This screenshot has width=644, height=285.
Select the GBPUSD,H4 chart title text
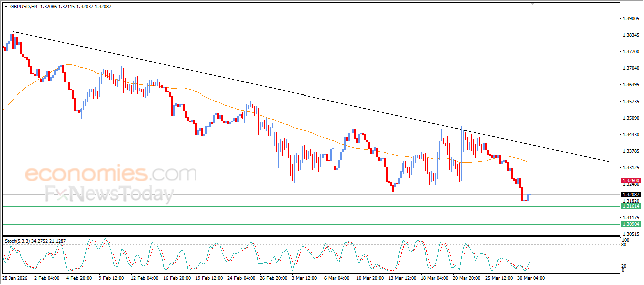(x=23, y=7)
